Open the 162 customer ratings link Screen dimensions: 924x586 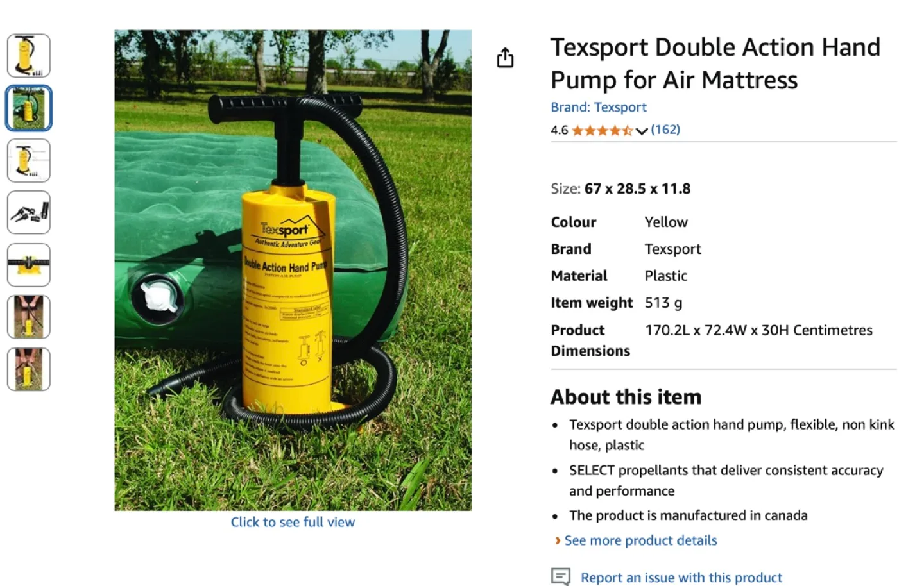click(x=665, y=130)
